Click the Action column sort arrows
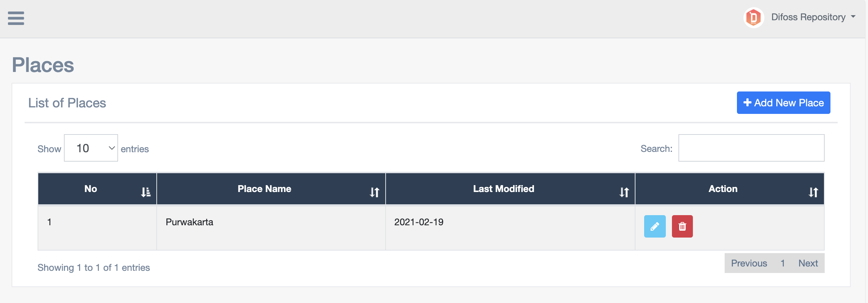Screen dimensions: 868x303 (813, 192)
